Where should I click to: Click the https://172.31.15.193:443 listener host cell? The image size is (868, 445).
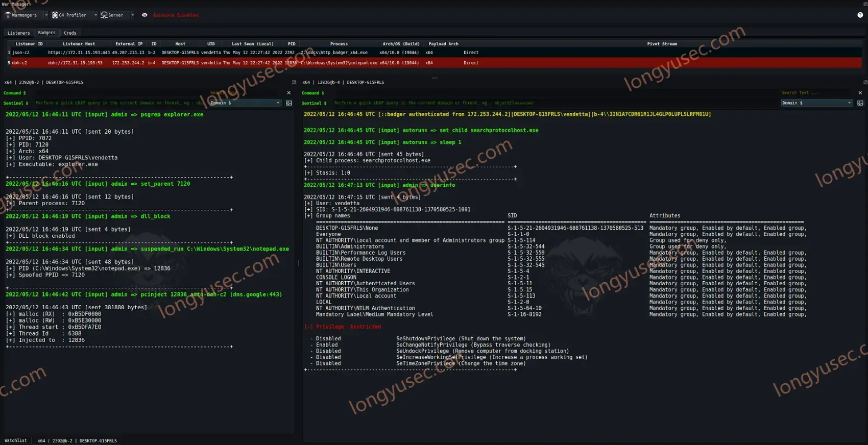79,53
